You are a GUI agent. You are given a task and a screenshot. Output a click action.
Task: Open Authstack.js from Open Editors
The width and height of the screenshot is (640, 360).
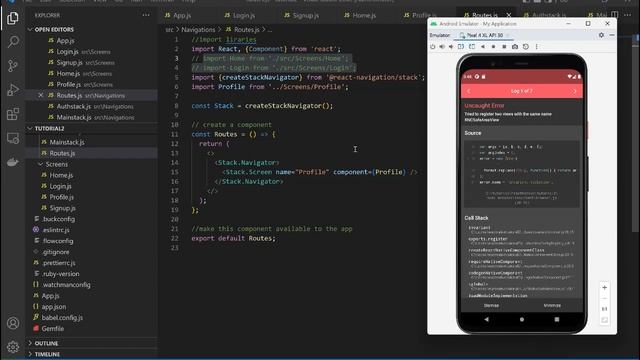91,107
